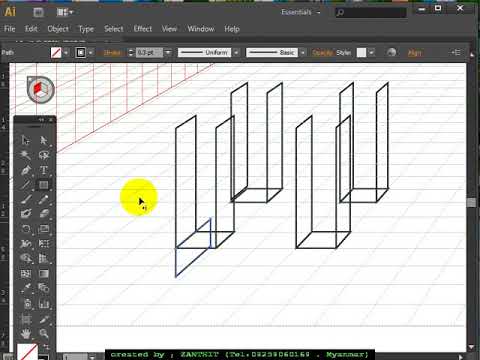Open the Arrange Documents dropdown
Screen dimensions: 480x360
tap(65, 12)
